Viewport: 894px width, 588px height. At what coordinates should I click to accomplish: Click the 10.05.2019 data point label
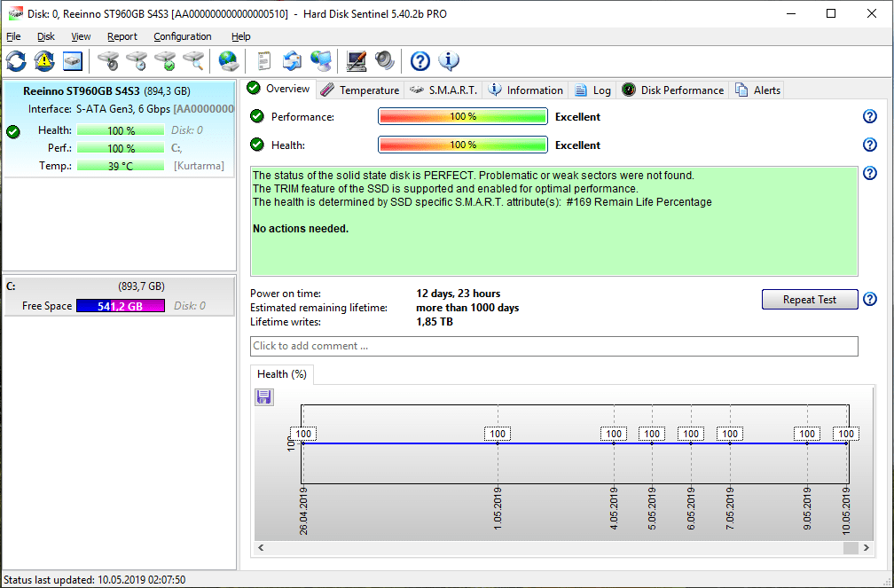(846, 434)
